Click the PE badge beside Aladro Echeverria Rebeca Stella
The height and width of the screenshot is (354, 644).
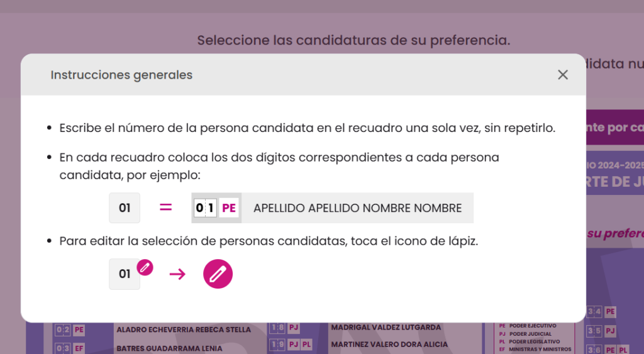point(79,329)
